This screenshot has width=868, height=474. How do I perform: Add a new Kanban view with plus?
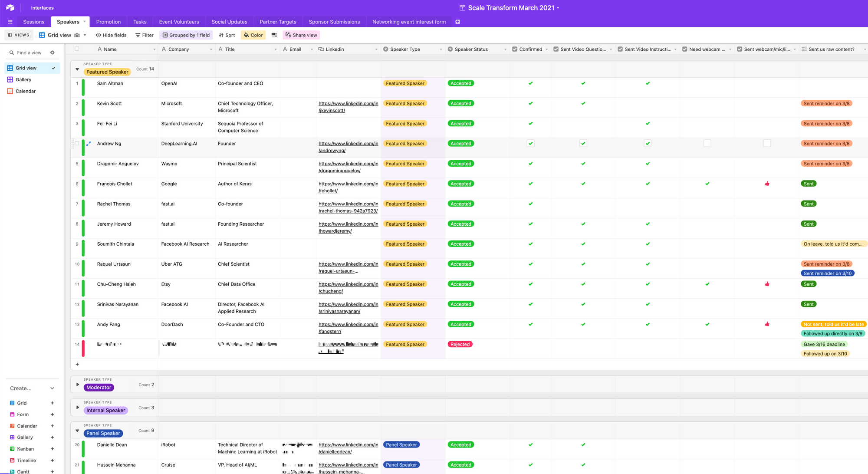pos(52,449)
